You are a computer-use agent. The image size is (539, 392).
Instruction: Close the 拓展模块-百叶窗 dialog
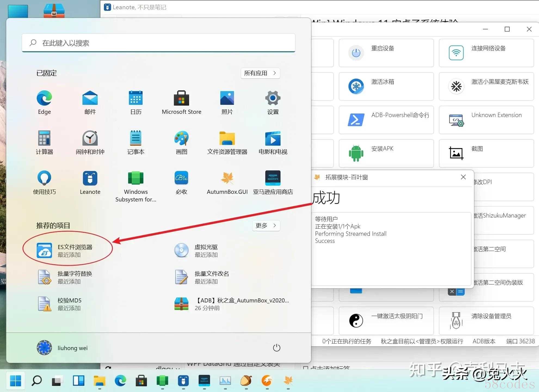point(463,177)
